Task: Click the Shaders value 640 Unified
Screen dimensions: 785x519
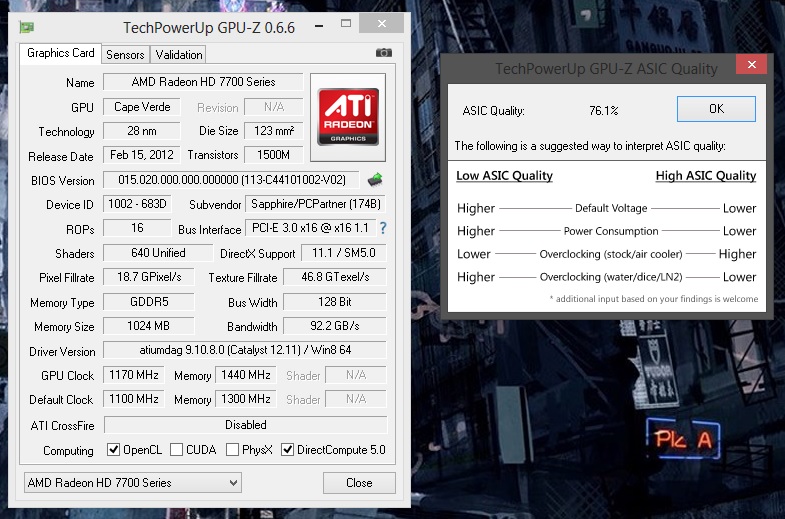Action: (x=158, y=253)
